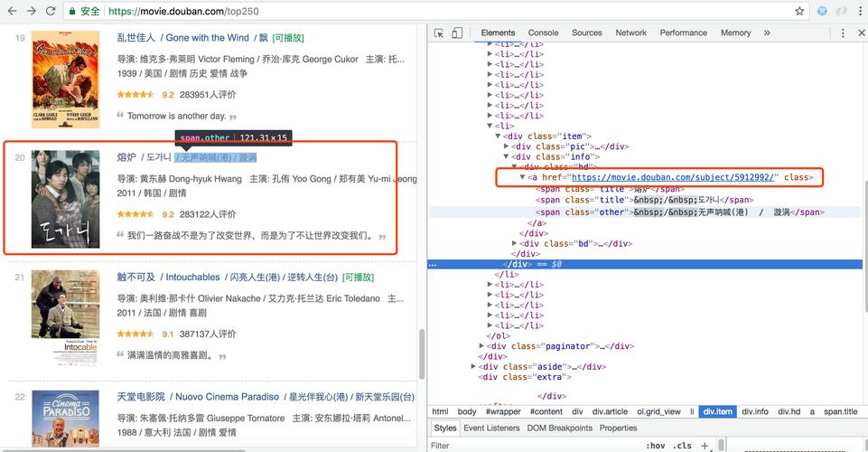Expand the div class="bd" node
The width and height of the screenshot is (868, 452).
tap(514, 243)
